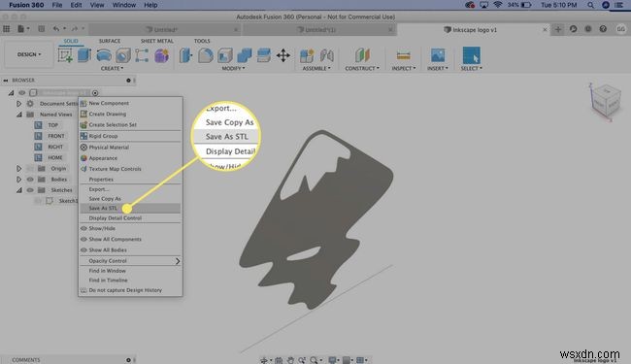
Task: Choose Display Detail Control menu entry
Action: 130,218
